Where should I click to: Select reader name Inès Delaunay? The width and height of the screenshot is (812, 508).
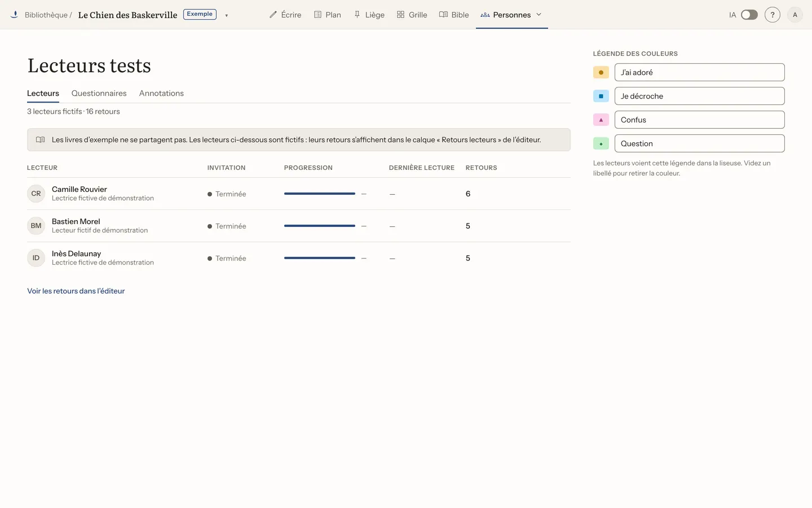click(x=77, y=253)
